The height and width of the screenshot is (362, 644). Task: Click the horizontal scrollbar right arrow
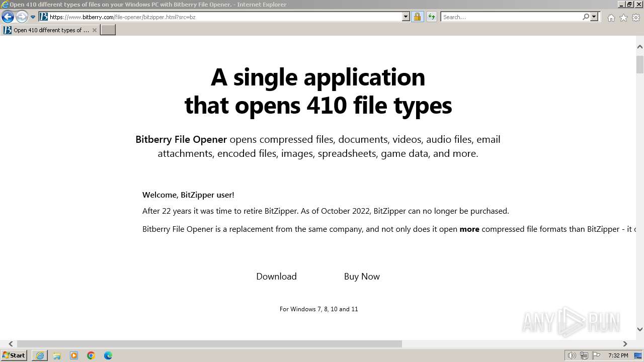pyautogui.click(x=625, y=344)
